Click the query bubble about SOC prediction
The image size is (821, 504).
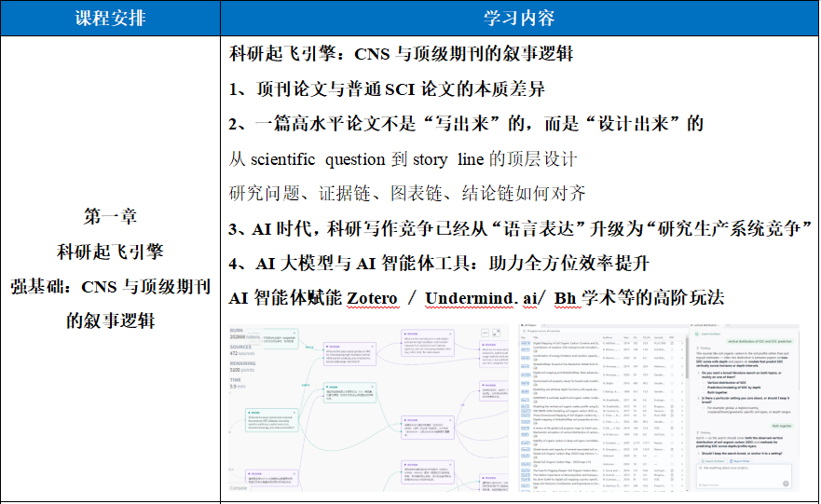[759, 341]
